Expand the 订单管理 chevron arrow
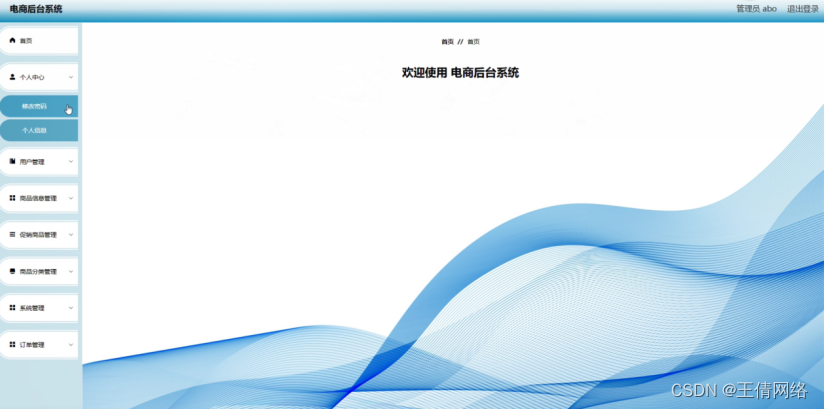The width and height of the screenshot is (824, 409). 71,345
